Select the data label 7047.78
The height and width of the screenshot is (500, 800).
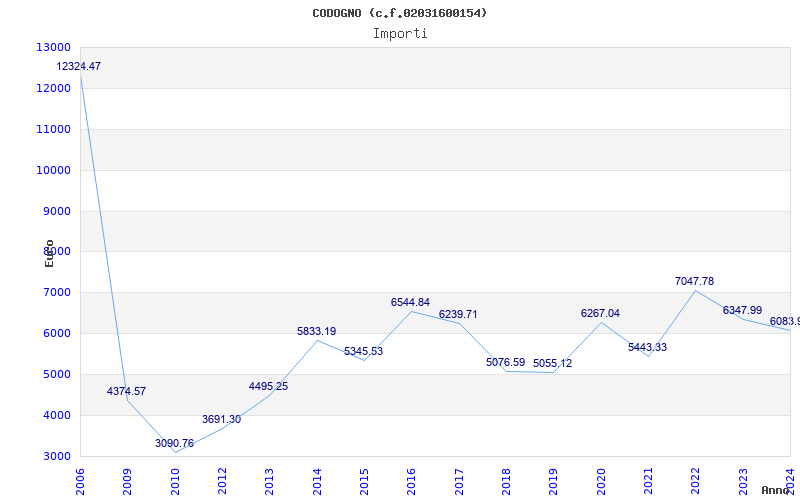[x=694, y=281]
